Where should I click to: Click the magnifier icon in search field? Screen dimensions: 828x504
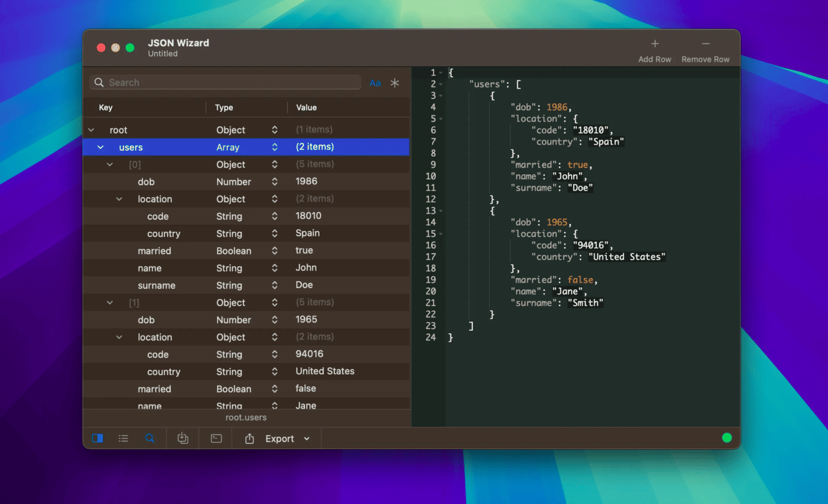tap(99, 82)
